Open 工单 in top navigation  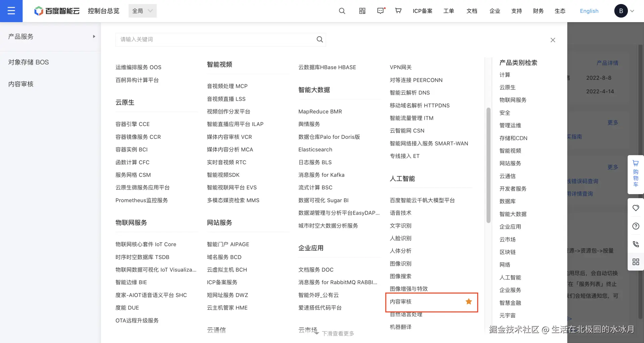tap(448, 11)
